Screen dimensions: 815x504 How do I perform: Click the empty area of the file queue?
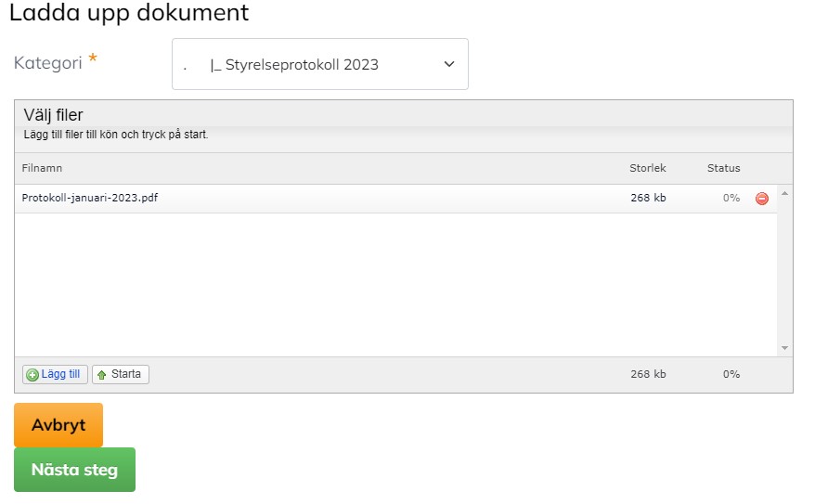pyautogui.click(x=395, y=285)
